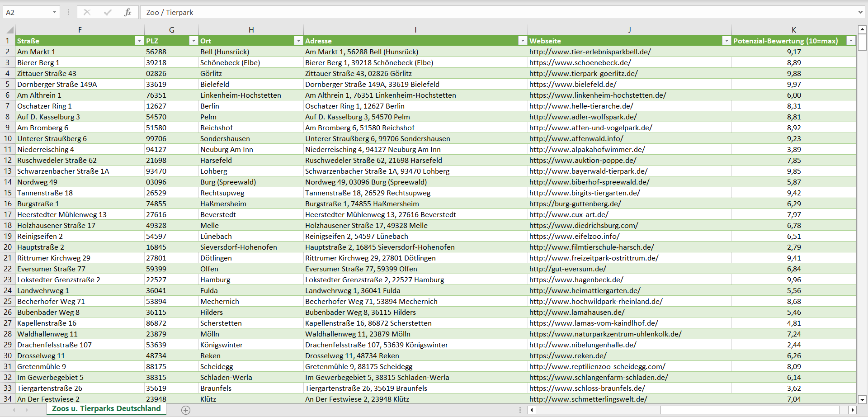
Task: Click the horizontal scrollbar thumb
Action: coord(750,410)
